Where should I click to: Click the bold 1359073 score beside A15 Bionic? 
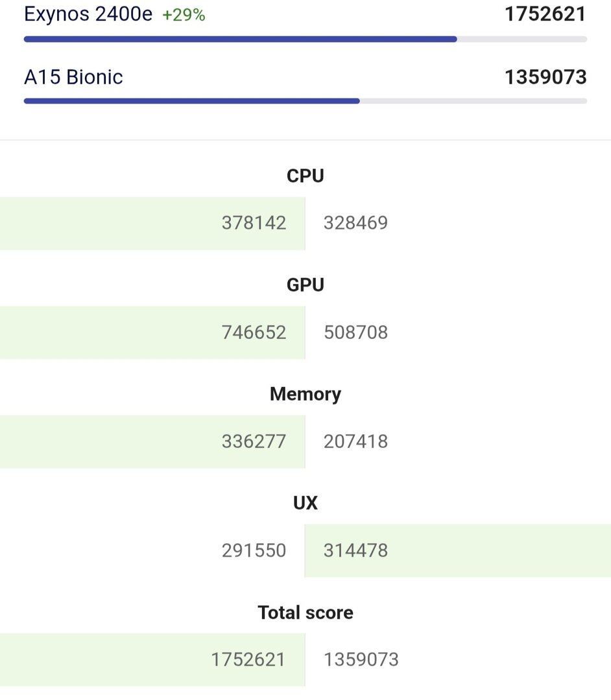(545, 77)
